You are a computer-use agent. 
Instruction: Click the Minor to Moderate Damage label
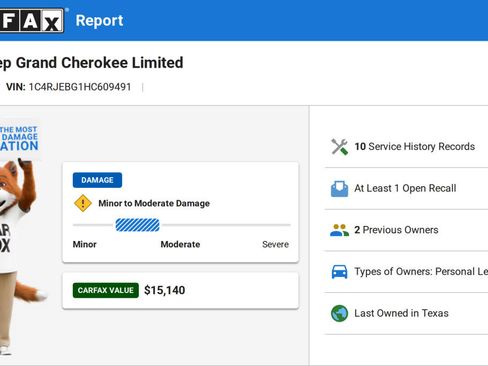click(x=154, y=203)
